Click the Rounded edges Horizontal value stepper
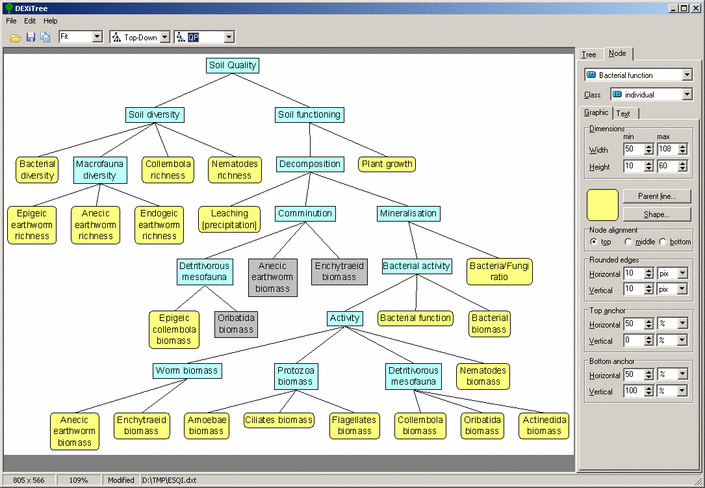Viewport: 705px width, 488px height. 649,273
